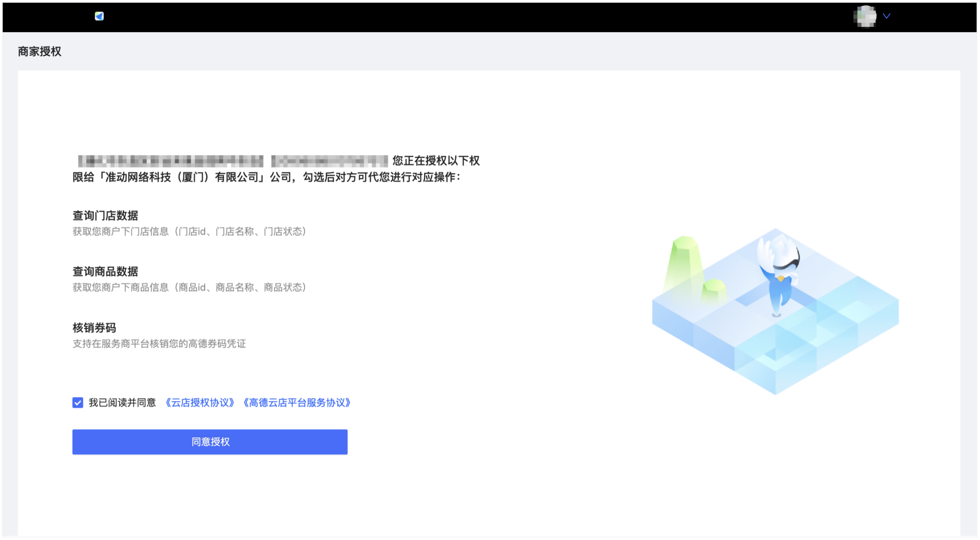Expand the account dropdown chevron
This screenshot has height=540, width=980.
click(x=886, y=16)
